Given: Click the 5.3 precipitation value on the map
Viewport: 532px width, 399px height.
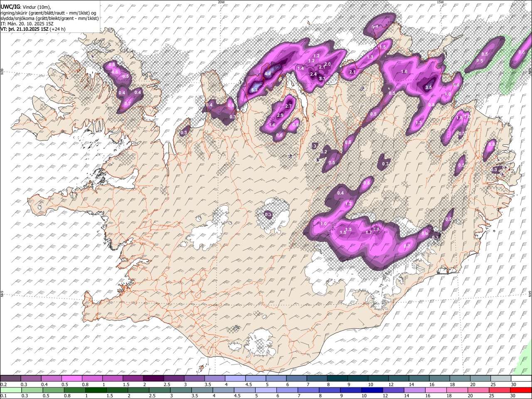Looking at the screenshot, I should pyautogui.click(x=255, y=90).
